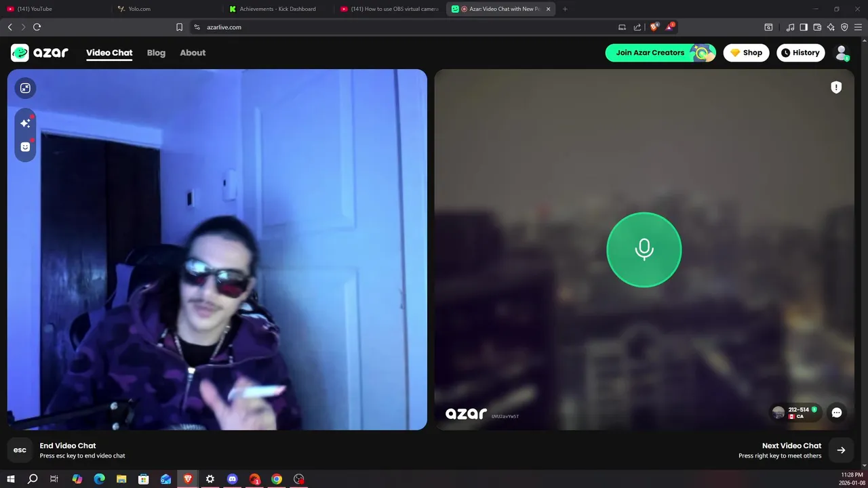The image size is (868, 488).
Task: Open media playlist music note icon
Action: [790, 27]
